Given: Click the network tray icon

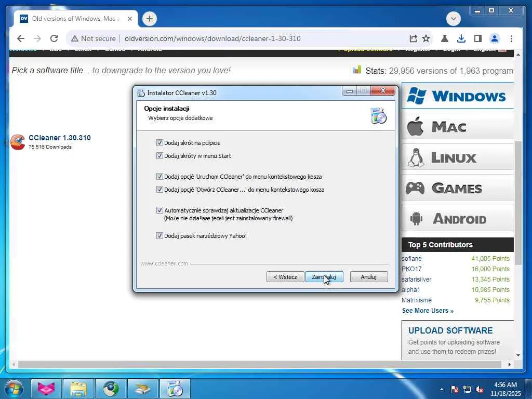Looking at the screenshot, I should coord(467,389).
